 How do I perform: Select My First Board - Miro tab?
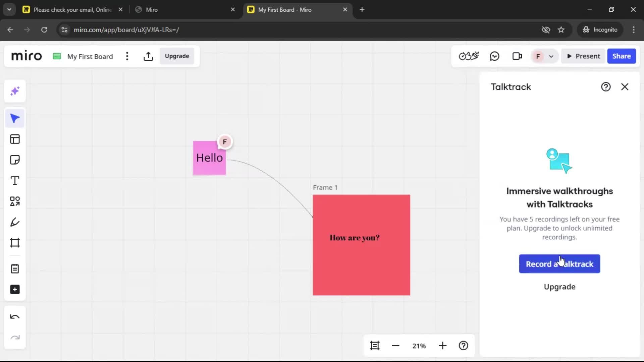click(x=297, y=10)
